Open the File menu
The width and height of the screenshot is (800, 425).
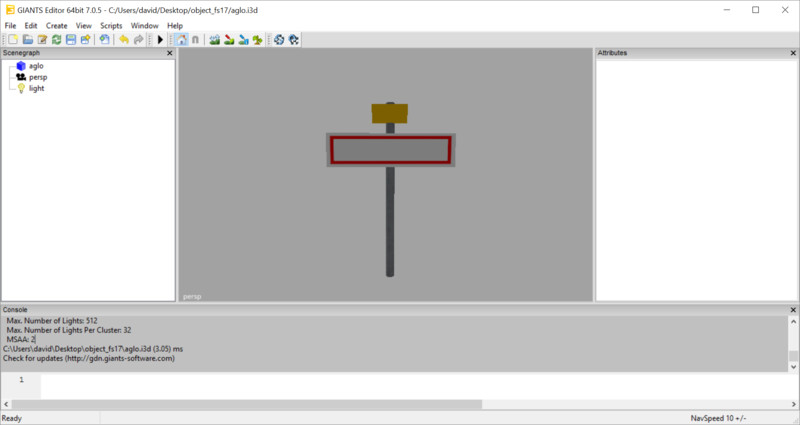click(x=10, y=25)
